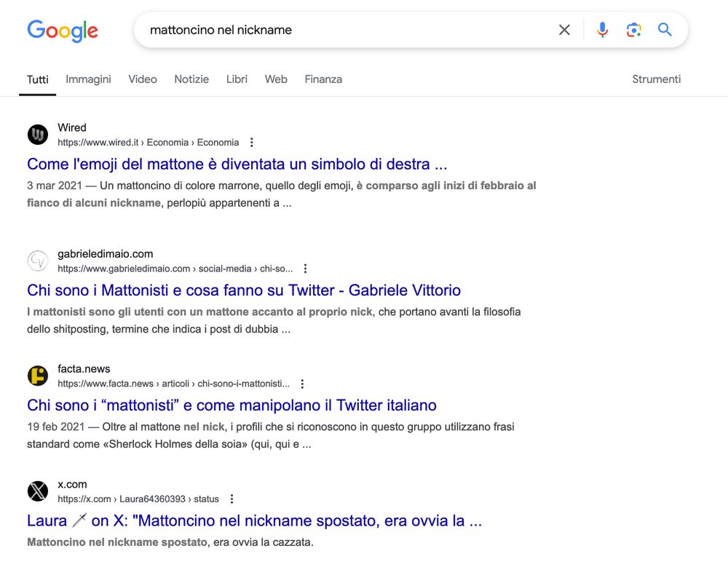Open Google Lens image search icon
This screenshot has height=567, width=728.
pos(634,30)
